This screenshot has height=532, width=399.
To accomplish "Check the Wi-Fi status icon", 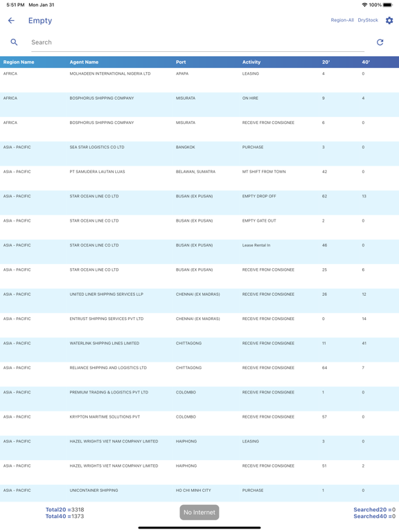I will [x=364, y=5].
